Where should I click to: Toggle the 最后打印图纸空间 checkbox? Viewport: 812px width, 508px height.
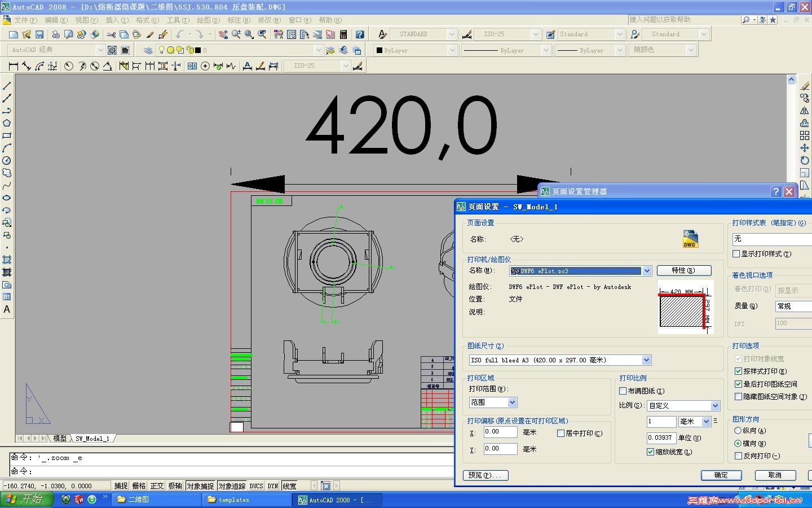(x=738, y=384)
